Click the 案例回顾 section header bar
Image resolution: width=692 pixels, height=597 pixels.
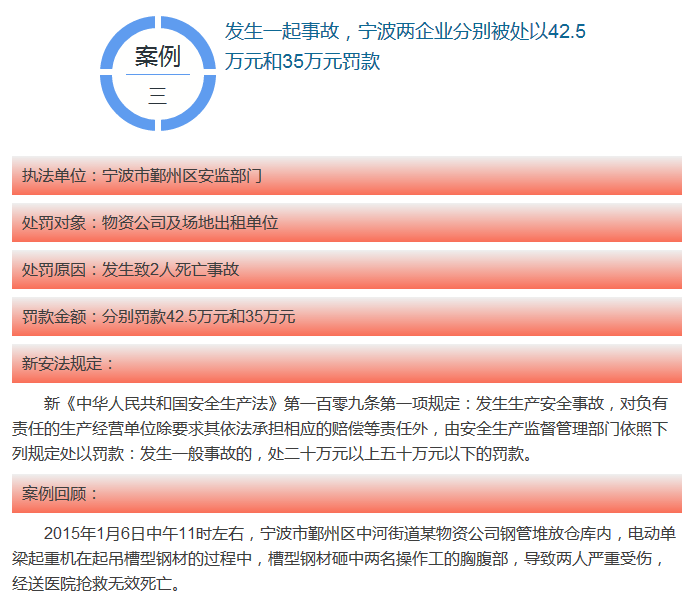(346, 494)
